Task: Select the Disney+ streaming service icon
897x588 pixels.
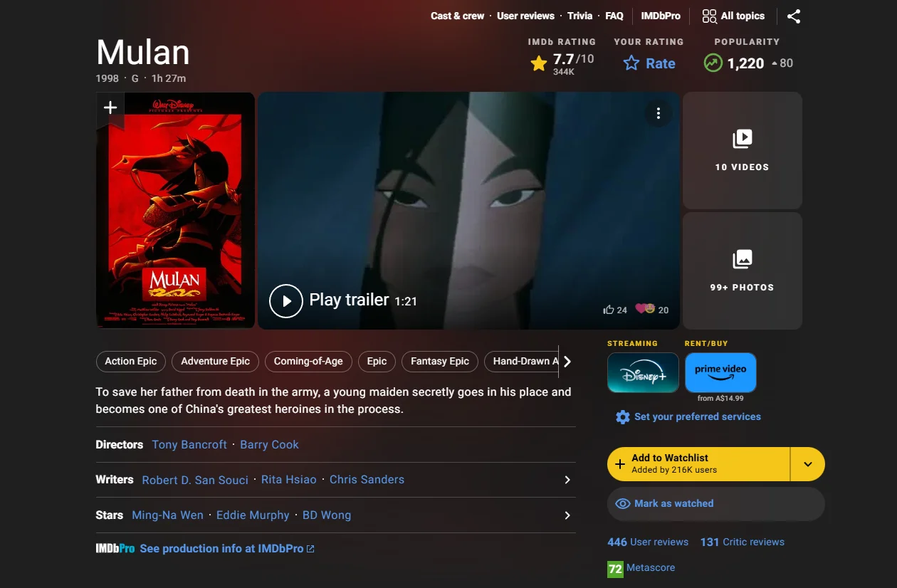Action: click(643, 372)
